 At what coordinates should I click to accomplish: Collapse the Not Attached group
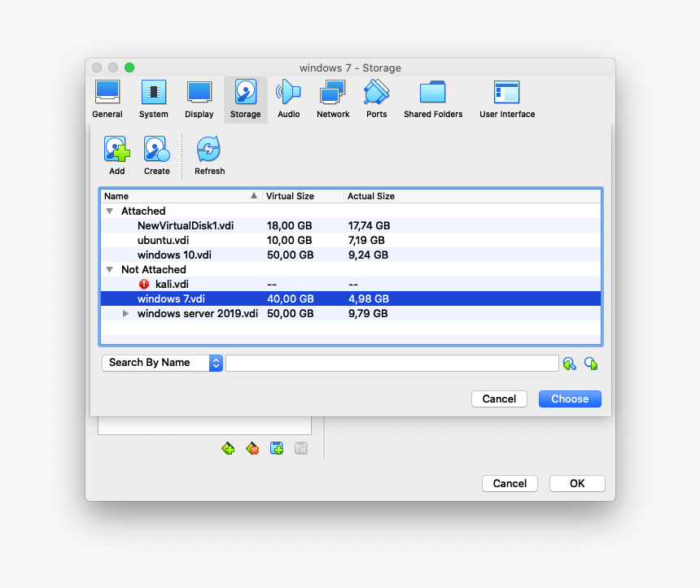tap(109, 269)
